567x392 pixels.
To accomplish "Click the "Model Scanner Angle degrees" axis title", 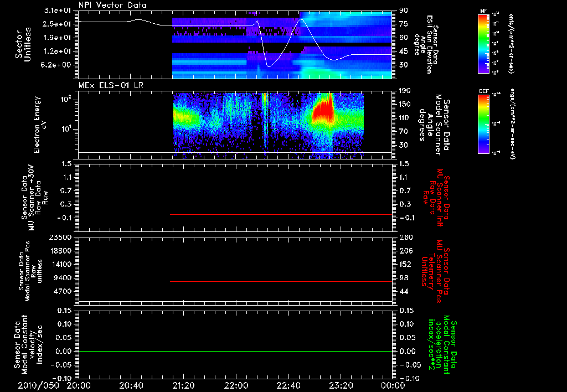I will tap(434, 125).
